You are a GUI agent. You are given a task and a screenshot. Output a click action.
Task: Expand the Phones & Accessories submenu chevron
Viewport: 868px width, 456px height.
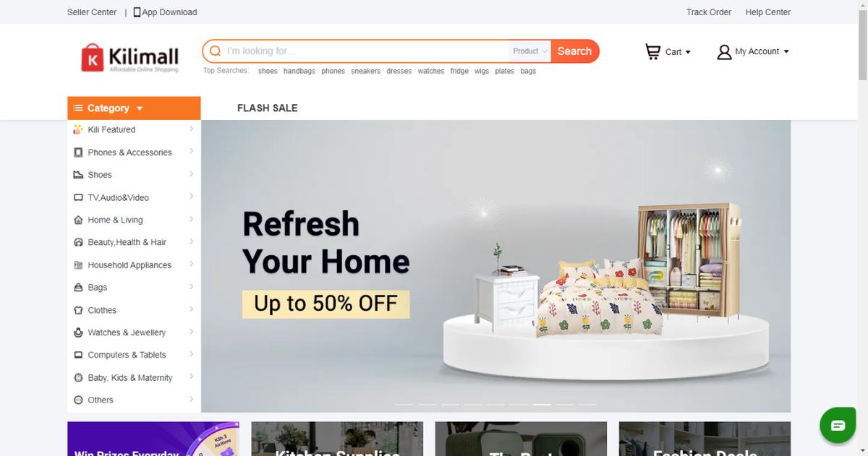(x=191, y=152)
